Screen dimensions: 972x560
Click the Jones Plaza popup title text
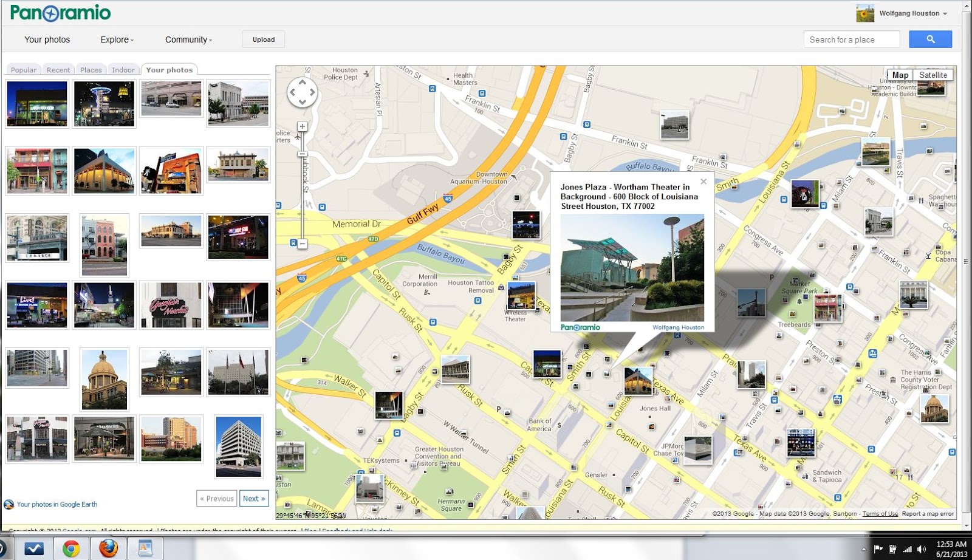[x=629, y=197]
